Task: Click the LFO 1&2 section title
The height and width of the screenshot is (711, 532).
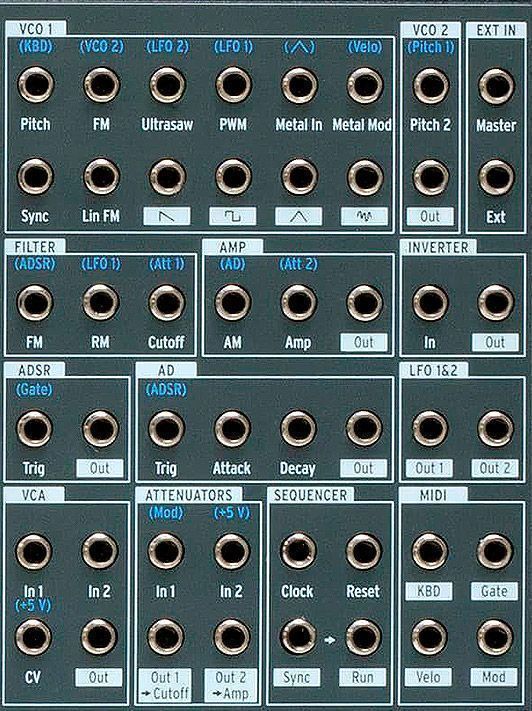Action: pos(433,370)
